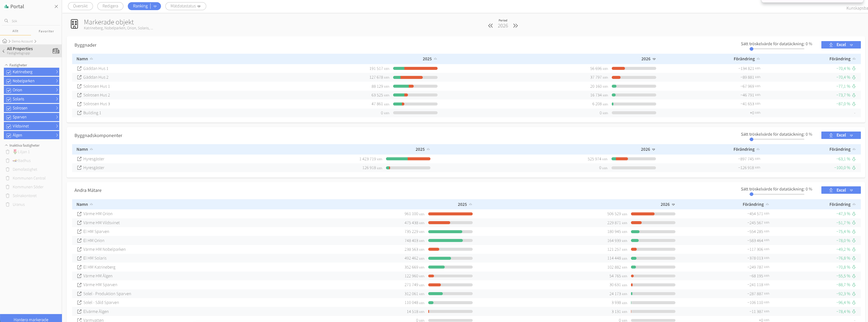Screen dimensions: 868x322
Task: Open the Excel export dropdown in Byggnadskomponenter
Action: 852,135
